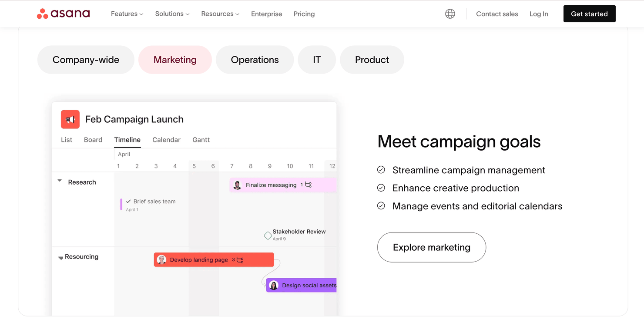Switch to the Timeline view tab
644x323 pixels.
pos(127,140)
